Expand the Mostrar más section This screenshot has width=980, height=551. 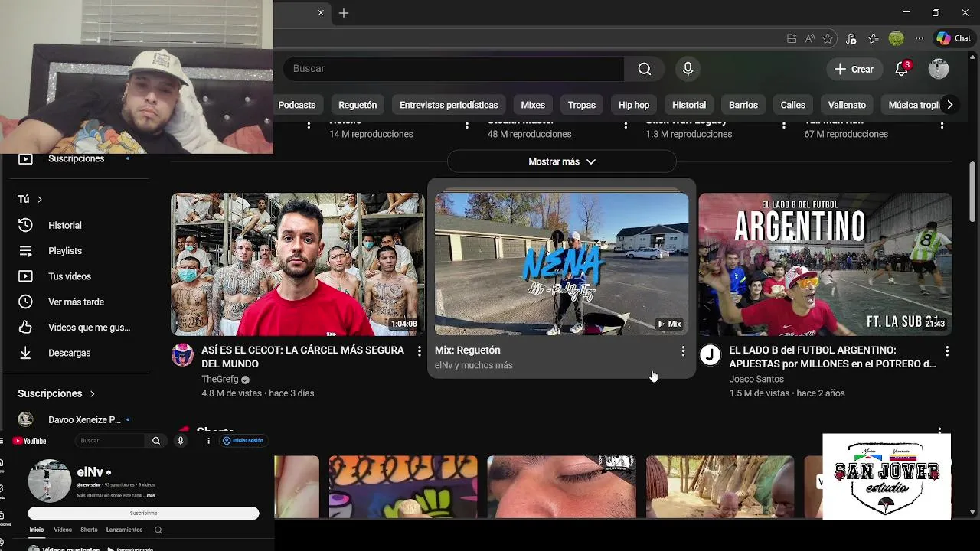(x=562, y=161)
